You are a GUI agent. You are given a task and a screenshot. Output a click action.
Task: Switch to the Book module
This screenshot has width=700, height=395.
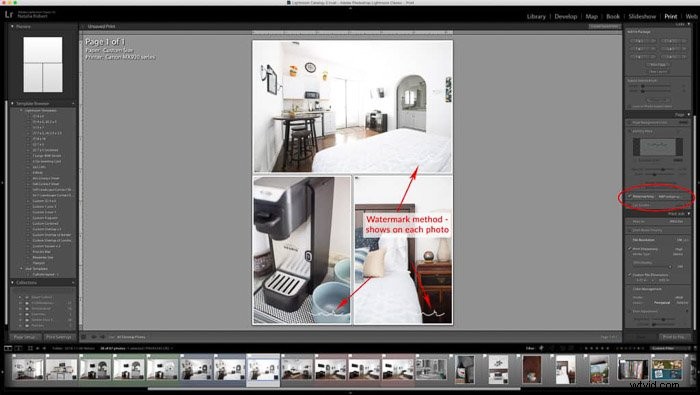(612, 17)
